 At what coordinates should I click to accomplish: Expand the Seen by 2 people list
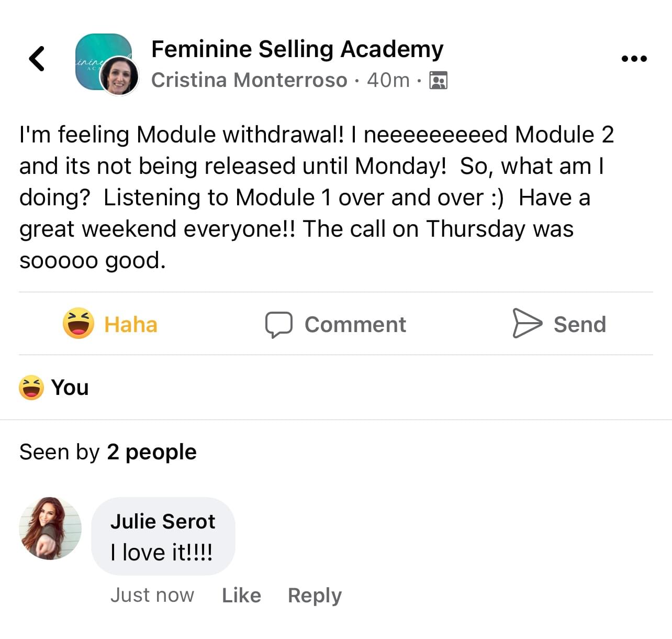coord(108,451)
